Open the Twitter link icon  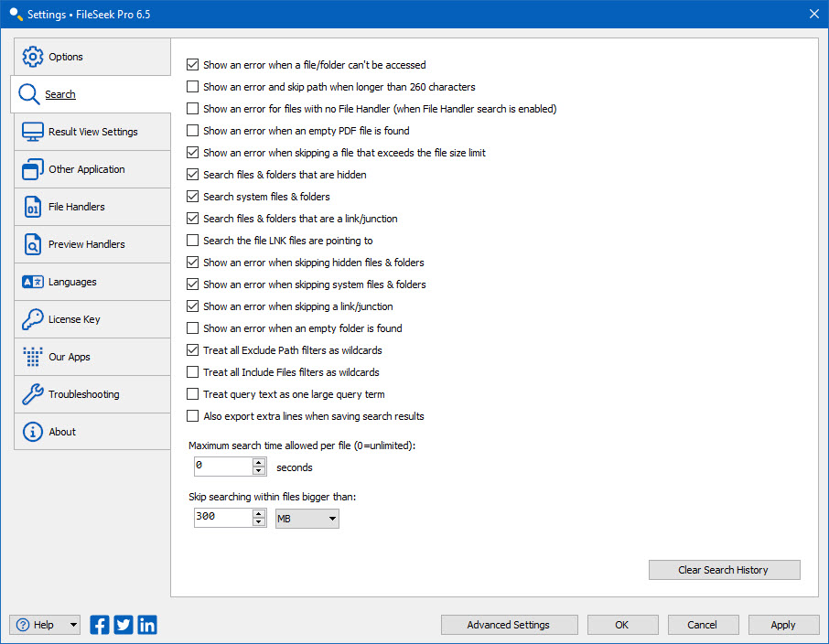(124, 625)
